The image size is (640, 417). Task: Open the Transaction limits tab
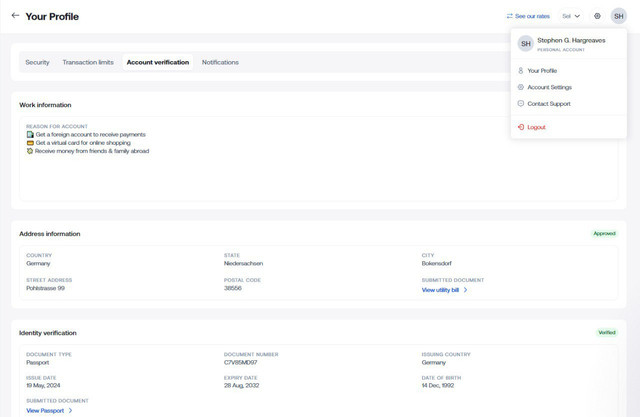tap(88, 62)
